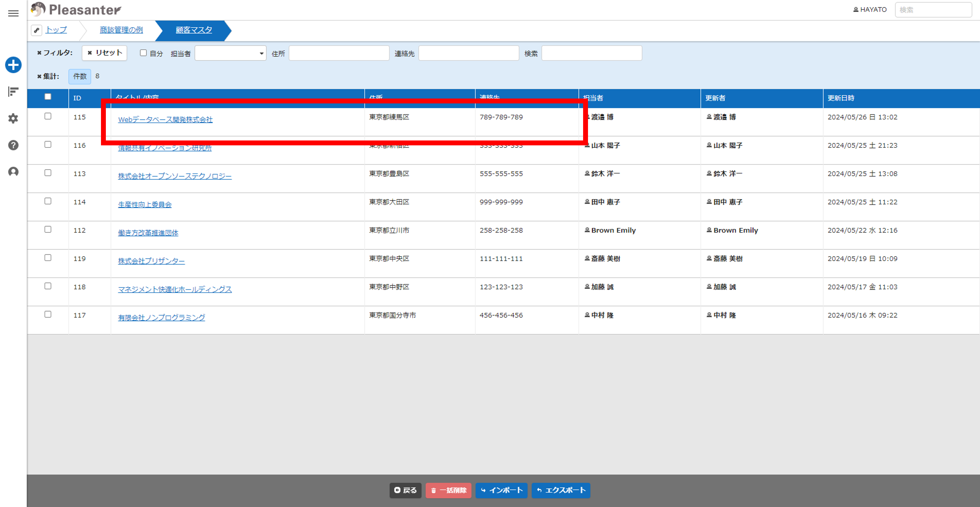This screenshot has height=507, width=980.
Task: Open Webデータベース開発株式会社 record link
Action: 165,119
